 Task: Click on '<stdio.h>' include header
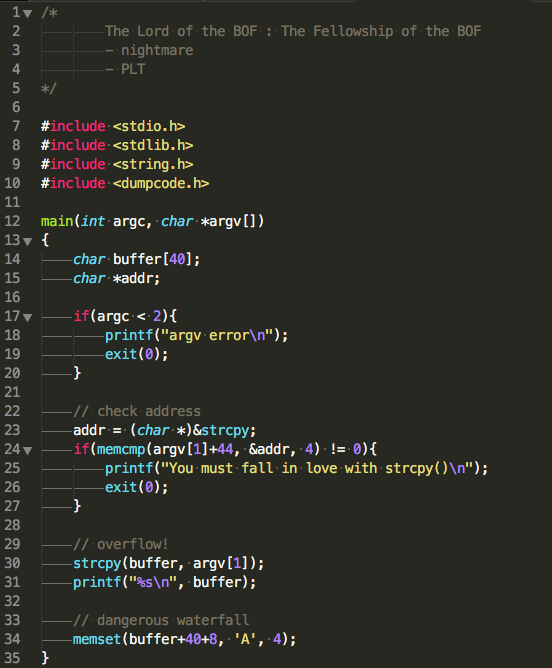pyautogui.click(x=149, y=126)
